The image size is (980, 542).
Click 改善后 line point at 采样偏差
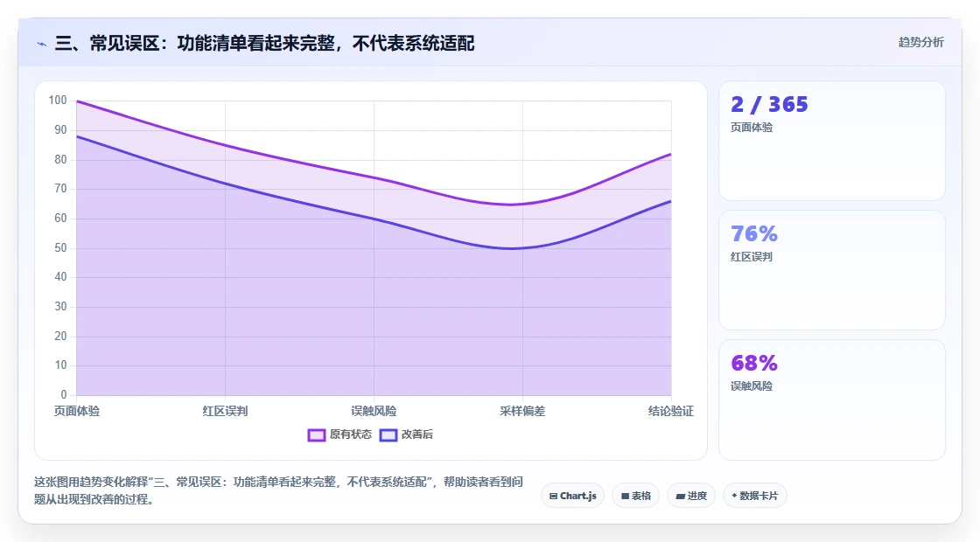click(522, 248)
